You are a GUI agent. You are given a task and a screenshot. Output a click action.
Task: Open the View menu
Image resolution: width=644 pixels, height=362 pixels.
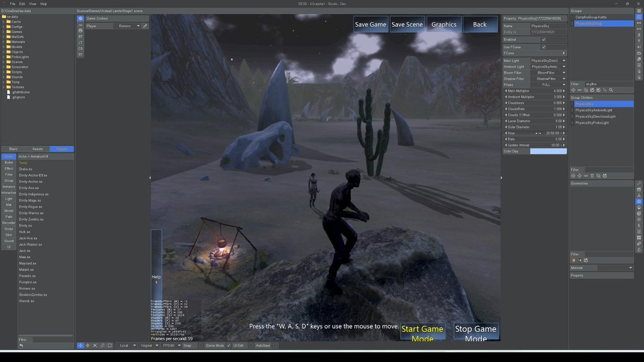33,4
